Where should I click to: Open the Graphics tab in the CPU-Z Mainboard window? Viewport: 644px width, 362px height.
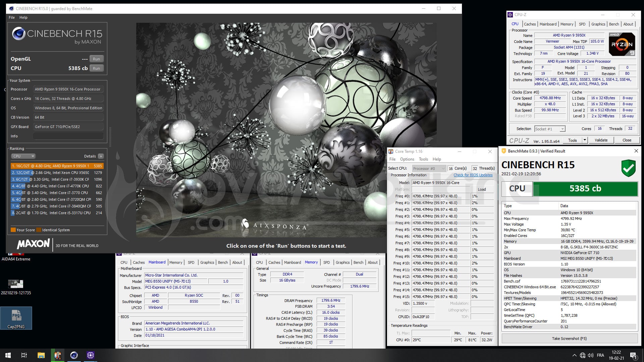click(207, 262)
